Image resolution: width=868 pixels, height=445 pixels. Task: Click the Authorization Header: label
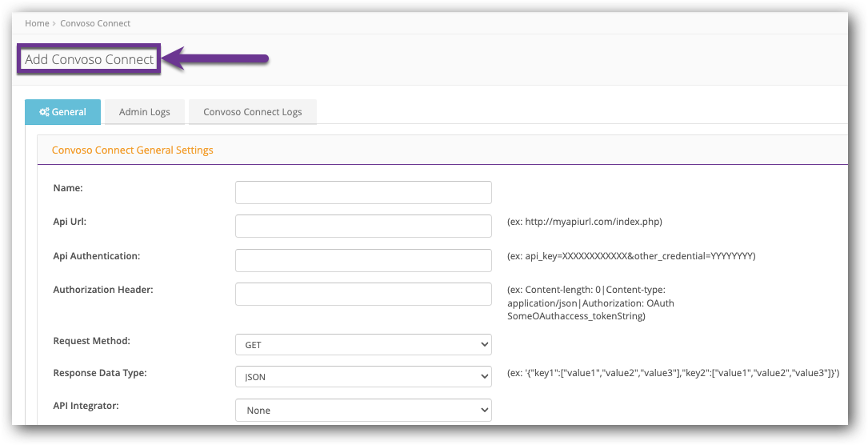(x=103, y=290)
